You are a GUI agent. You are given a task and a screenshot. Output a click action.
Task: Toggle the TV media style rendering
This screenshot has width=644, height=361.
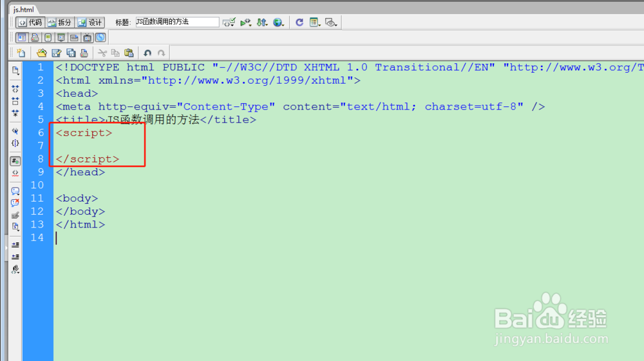point(87,38)
